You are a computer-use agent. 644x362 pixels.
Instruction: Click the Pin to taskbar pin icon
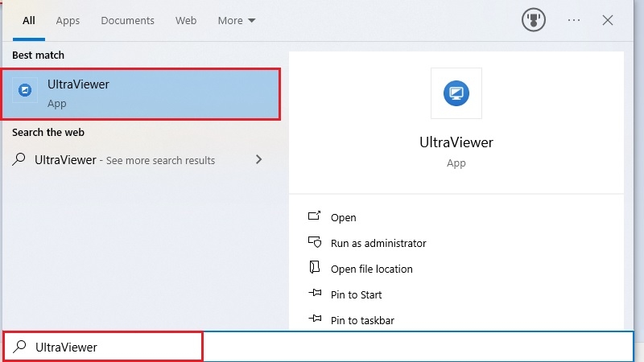pyautogui.click(x=315, y=318)
